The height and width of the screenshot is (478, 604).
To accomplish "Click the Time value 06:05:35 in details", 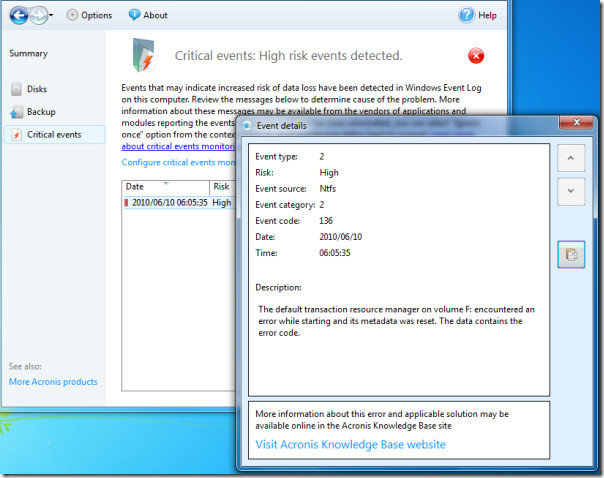I will pos(335,253).
